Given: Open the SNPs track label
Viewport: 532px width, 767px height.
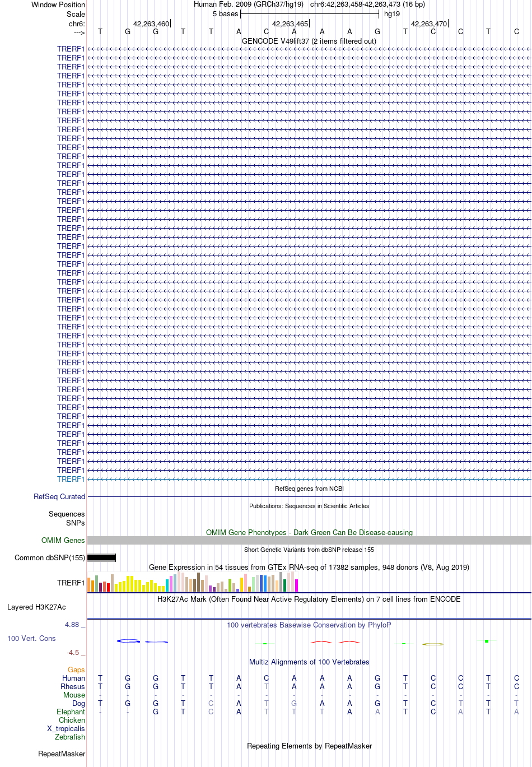Looking at the screenshot, I should tap(75, 523).
